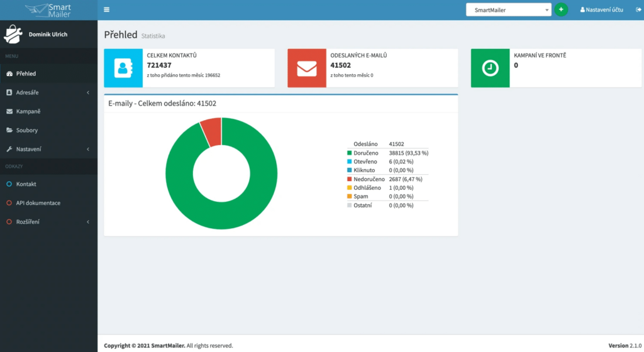Click the Dominik Ulrich avatar icon
The width and height of the screenshot is (644, 352).
[13, 34]
